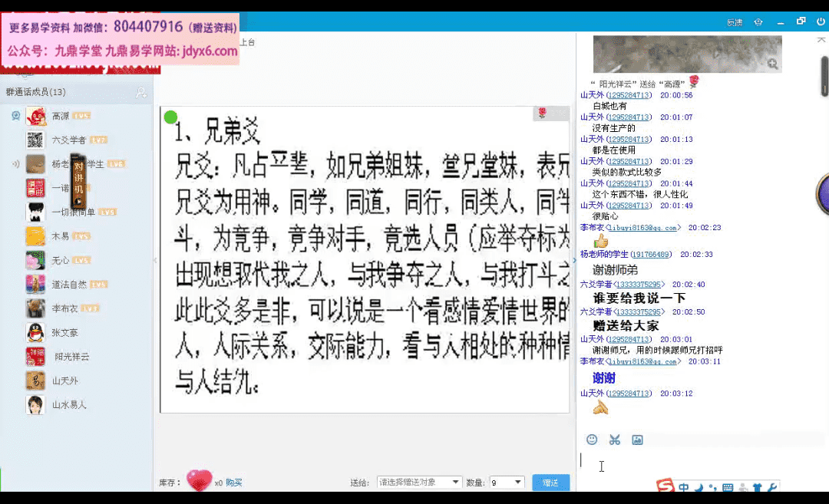
Task: Toggle Sogou moon full/half-width mode
Action: click(x=699, y=487)
